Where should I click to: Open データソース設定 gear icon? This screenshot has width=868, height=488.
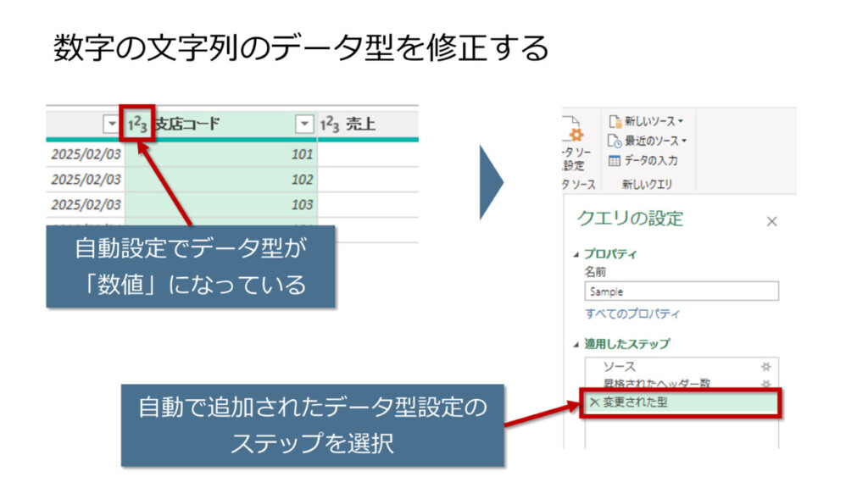point(576,134)
